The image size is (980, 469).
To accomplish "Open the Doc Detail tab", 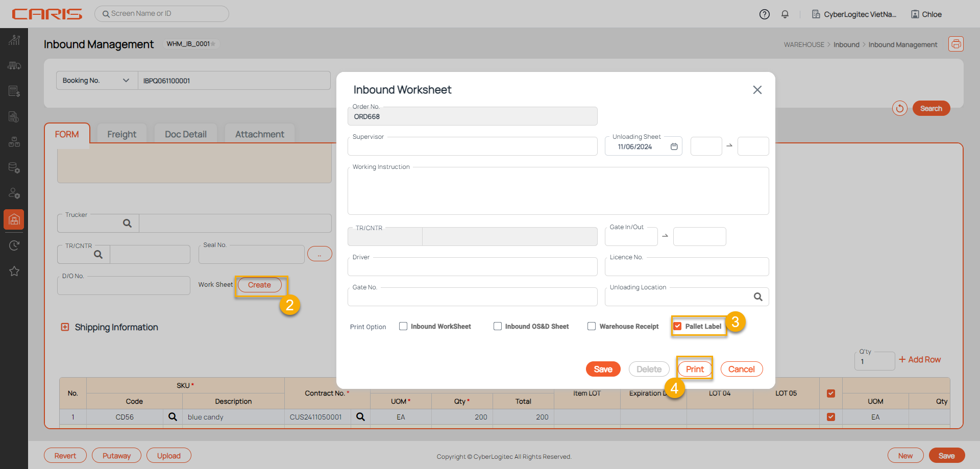I will pos(185,134).
